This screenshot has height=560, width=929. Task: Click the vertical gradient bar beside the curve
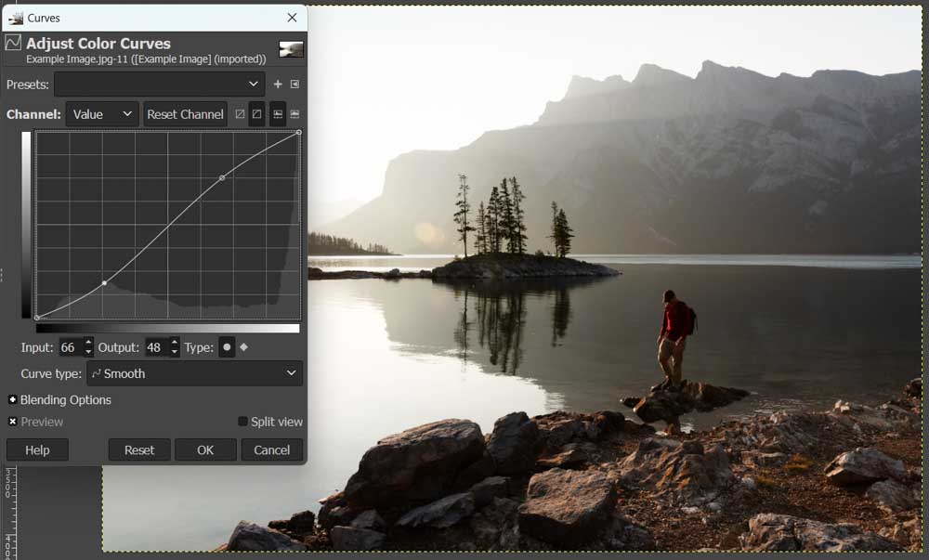[x=26, y=225]
